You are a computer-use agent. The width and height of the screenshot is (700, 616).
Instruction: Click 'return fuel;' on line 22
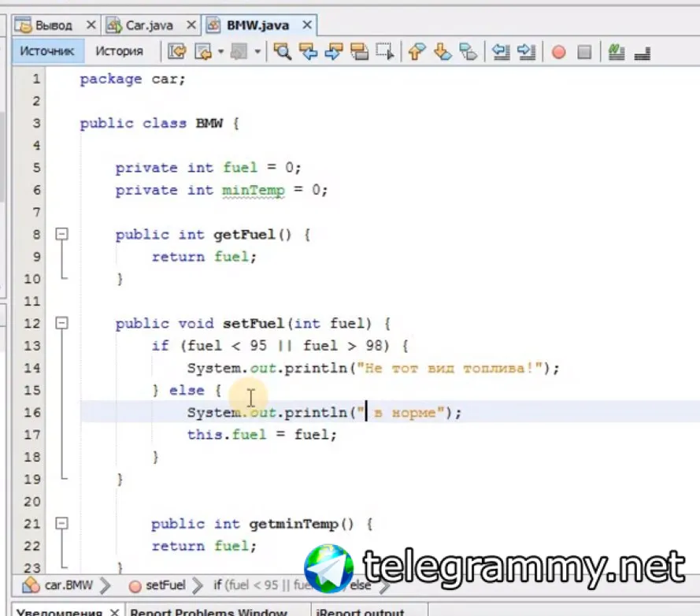pos(204,546)
